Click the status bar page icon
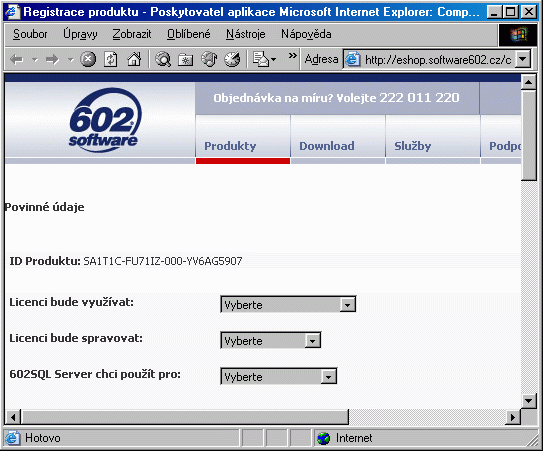Image resolution: width=543 pixels, height=451 pixels. pyautogui.click(x=12, y=439)
